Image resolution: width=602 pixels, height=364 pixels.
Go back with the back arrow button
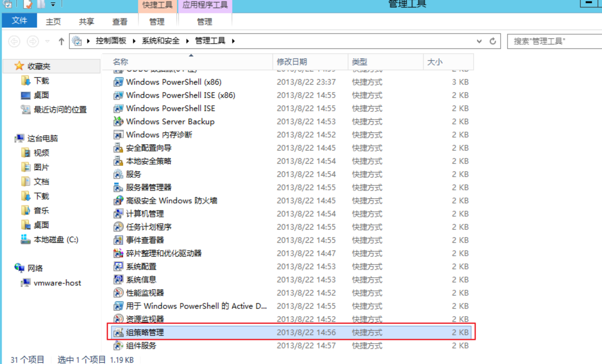tap(14, 41)
